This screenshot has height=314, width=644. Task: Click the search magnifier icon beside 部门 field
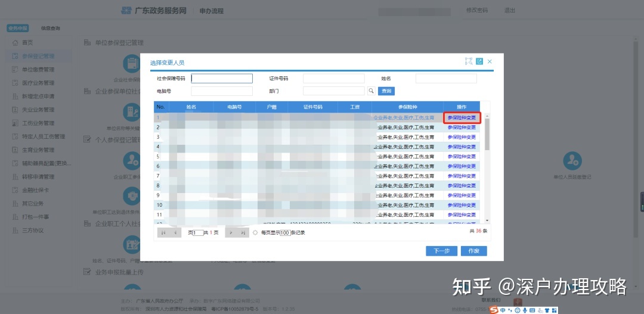click(371, 91)
